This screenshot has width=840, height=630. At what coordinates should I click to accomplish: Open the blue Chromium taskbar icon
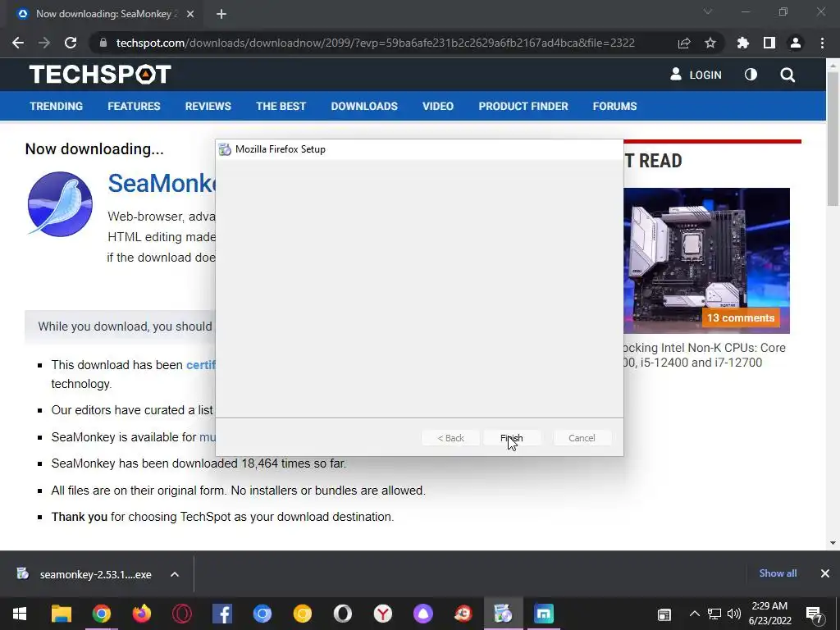click(262, 614)
